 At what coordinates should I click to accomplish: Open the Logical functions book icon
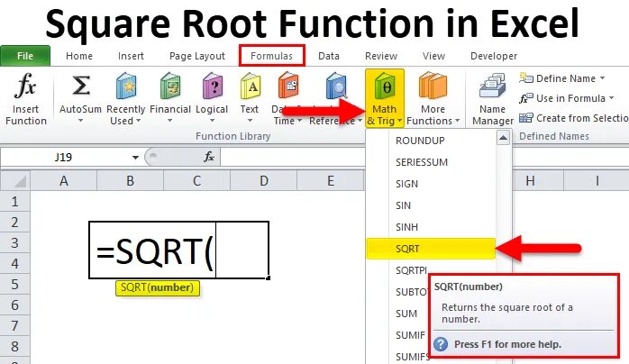point(212,86)
